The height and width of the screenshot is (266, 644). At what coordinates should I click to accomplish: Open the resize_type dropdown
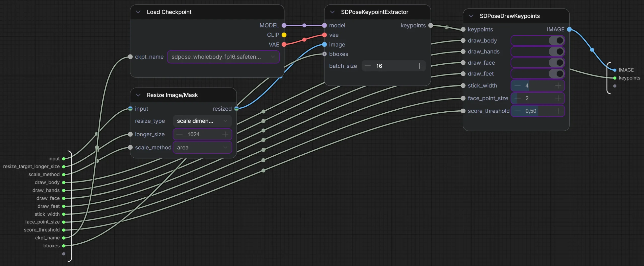202,121
